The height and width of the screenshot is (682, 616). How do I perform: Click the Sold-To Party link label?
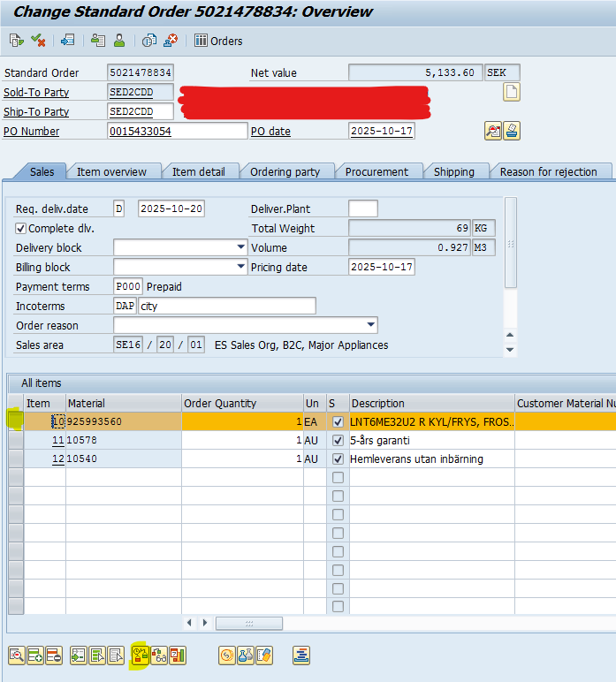tap(36, 92)
